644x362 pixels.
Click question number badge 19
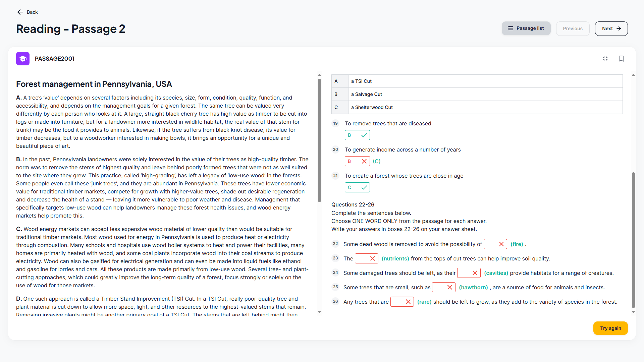click(335, 123)
